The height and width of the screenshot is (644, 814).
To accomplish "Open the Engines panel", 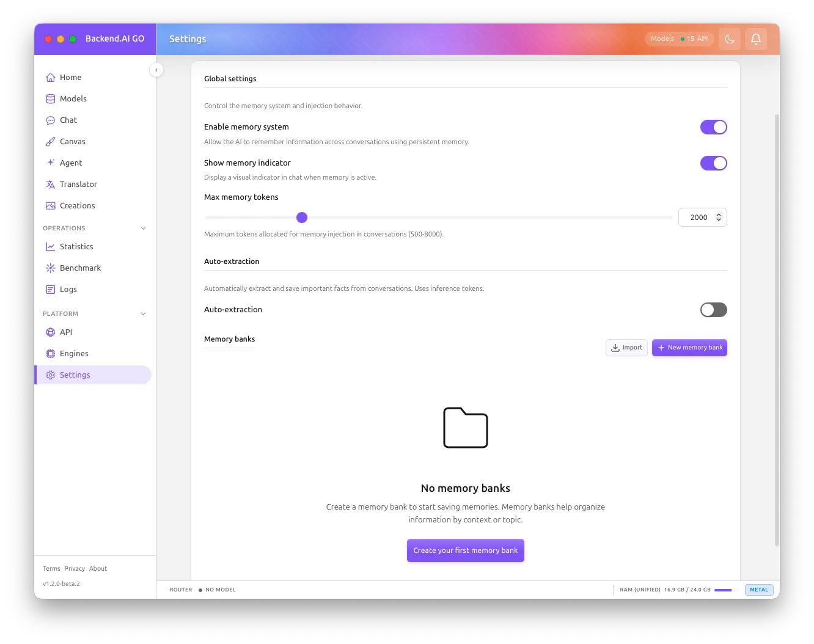I will tap(74, 353).
